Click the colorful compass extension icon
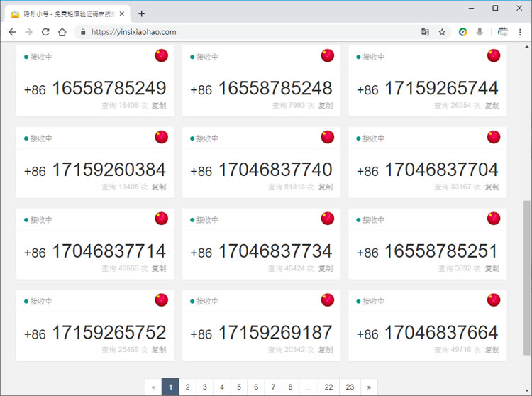The height and width of the screenshot is (396, 532). (462, 32)
